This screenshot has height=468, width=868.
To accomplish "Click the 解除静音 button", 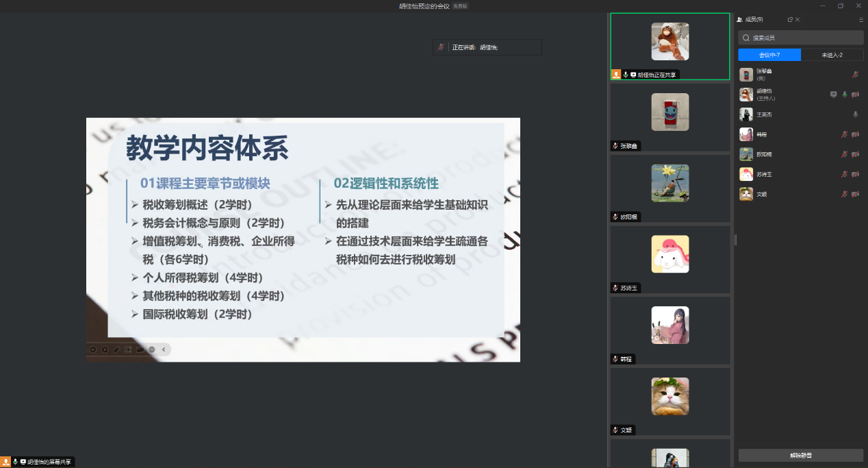I will [800, 455].
